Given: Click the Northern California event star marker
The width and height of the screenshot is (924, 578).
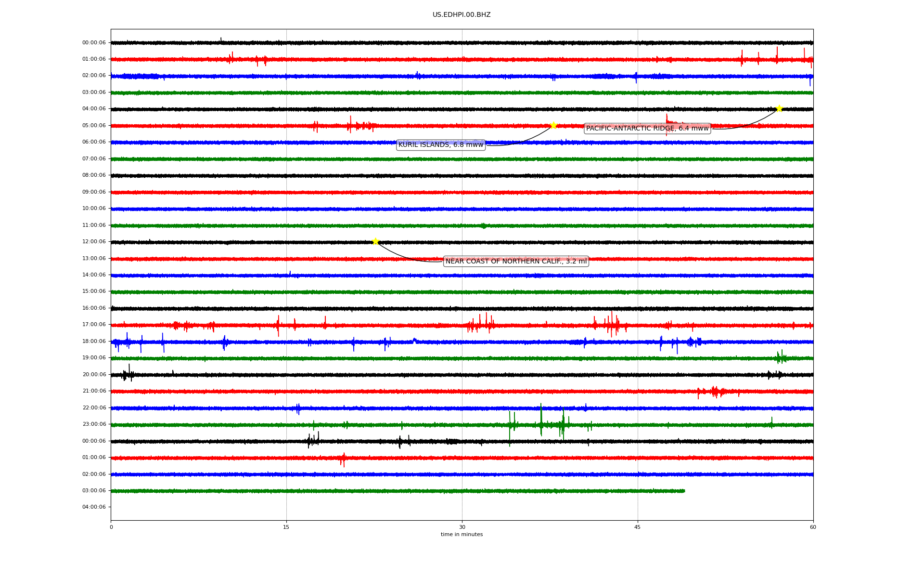Looking at the screenshot, I should click(x=375, y=241).
